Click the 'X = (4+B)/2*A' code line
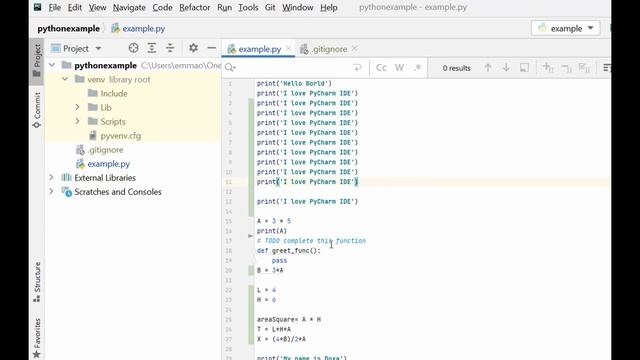 coord(281,339)
